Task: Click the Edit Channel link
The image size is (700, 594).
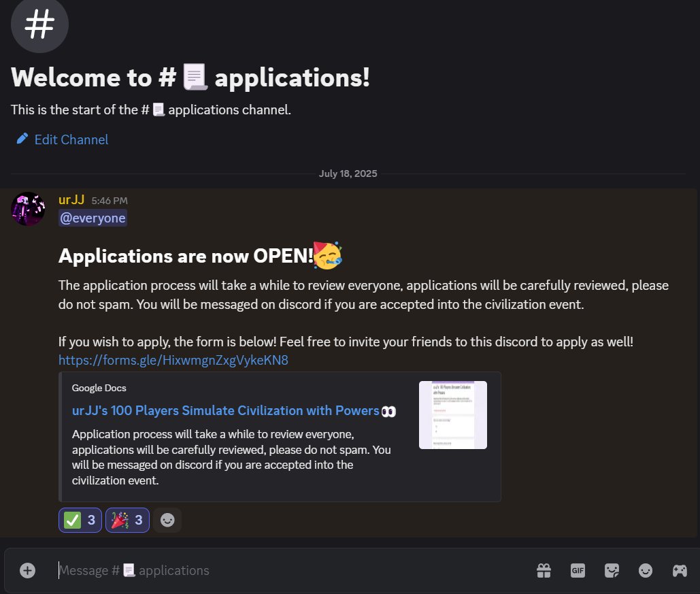Action: [71, 139]
